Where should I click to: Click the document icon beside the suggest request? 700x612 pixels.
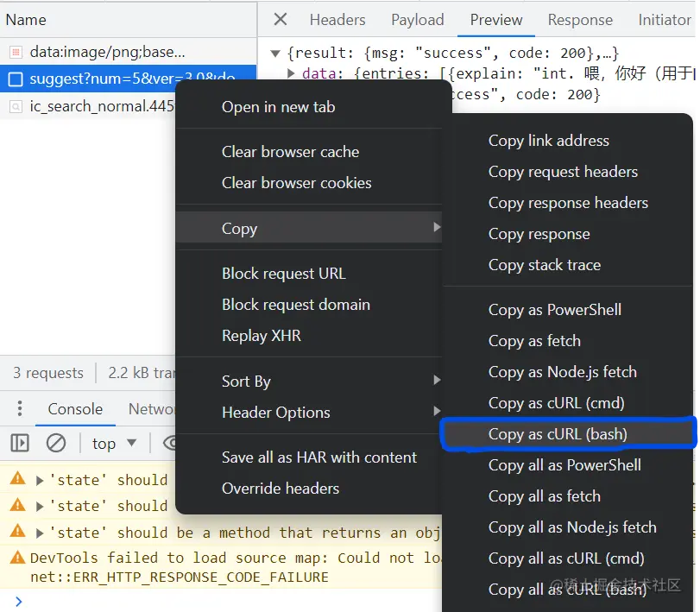16,79
